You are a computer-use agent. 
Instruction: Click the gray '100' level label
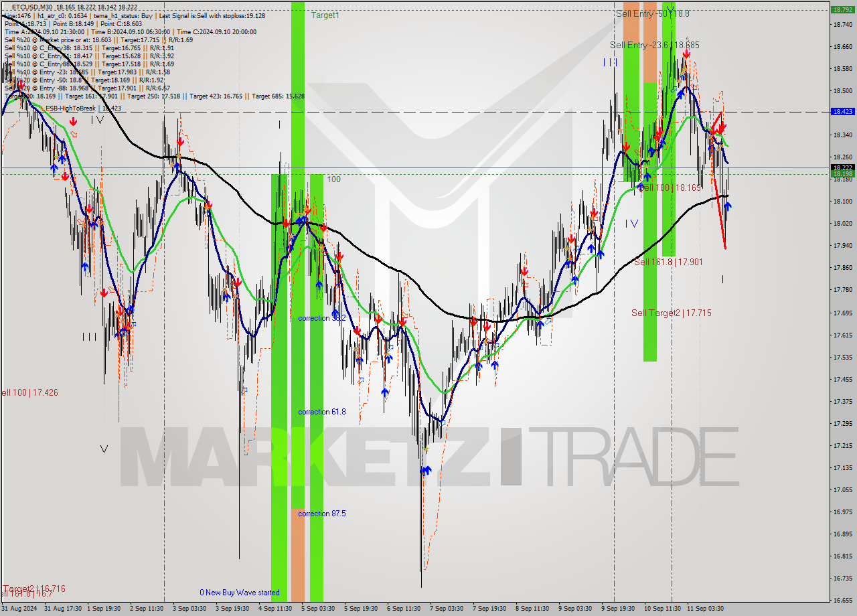[334, 179]
